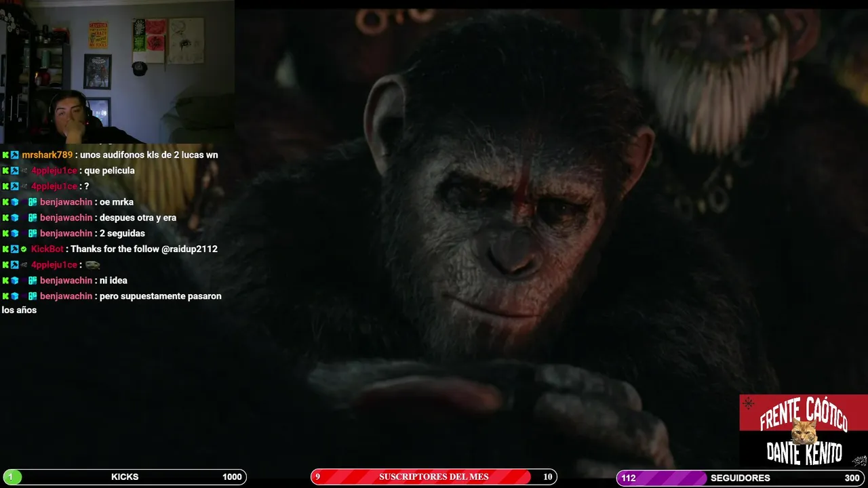Click the text 'los años'

coord(19,310)
